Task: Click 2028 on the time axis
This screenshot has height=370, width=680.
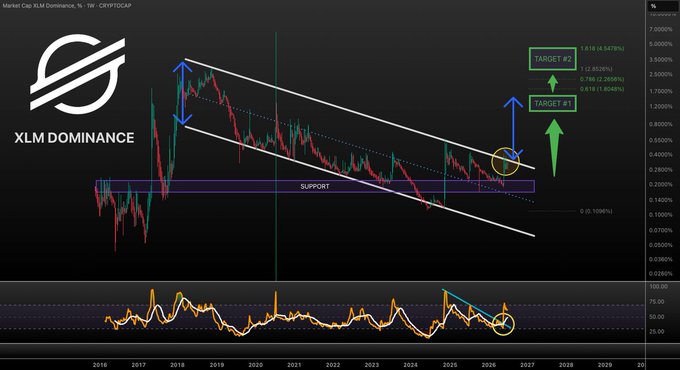Action: pos(566,365)
